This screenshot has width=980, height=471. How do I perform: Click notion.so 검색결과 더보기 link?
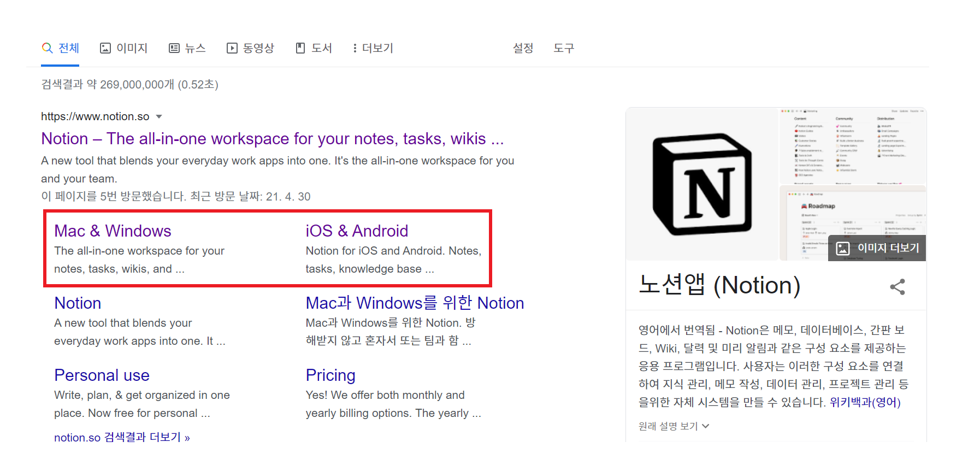point(122,437)
